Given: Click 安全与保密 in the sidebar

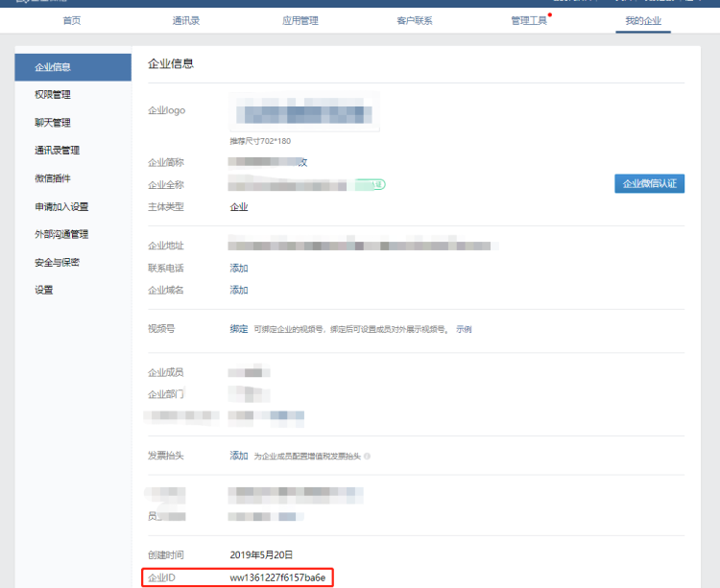Looking at the screenshot, I should tap(57, 262).
